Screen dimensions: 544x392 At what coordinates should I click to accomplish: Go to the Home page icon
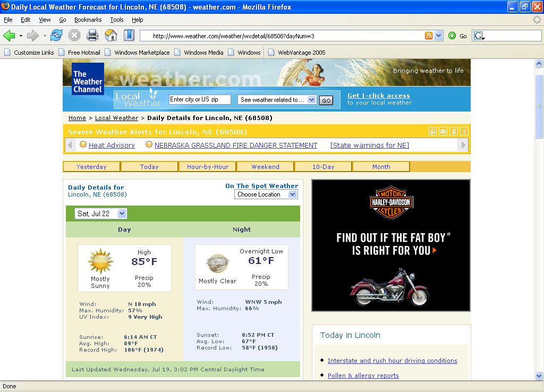[x=110, y=36]
